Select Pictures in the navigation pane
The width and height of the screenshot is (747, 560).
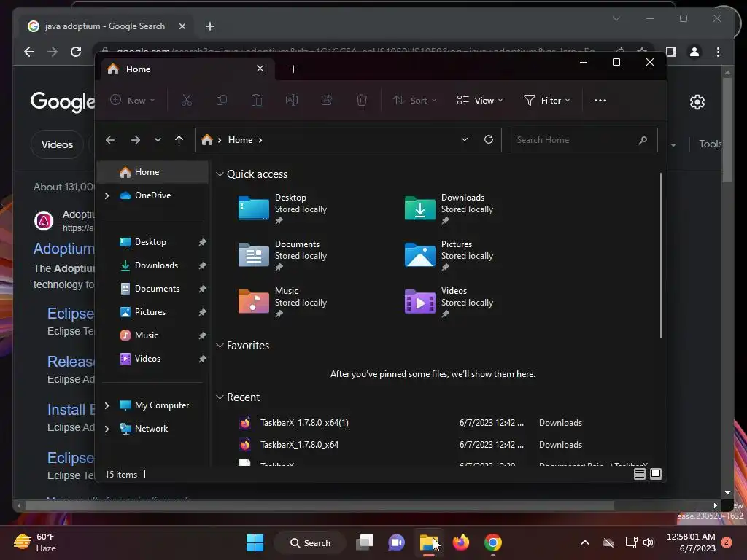click(x=152, y=312)
